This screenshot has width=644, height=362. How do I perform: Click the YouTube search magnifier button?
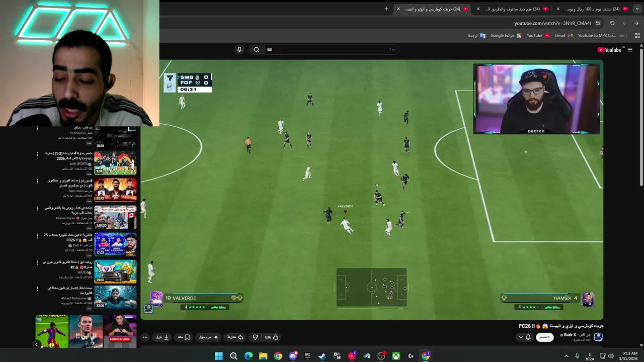(257, 49)
